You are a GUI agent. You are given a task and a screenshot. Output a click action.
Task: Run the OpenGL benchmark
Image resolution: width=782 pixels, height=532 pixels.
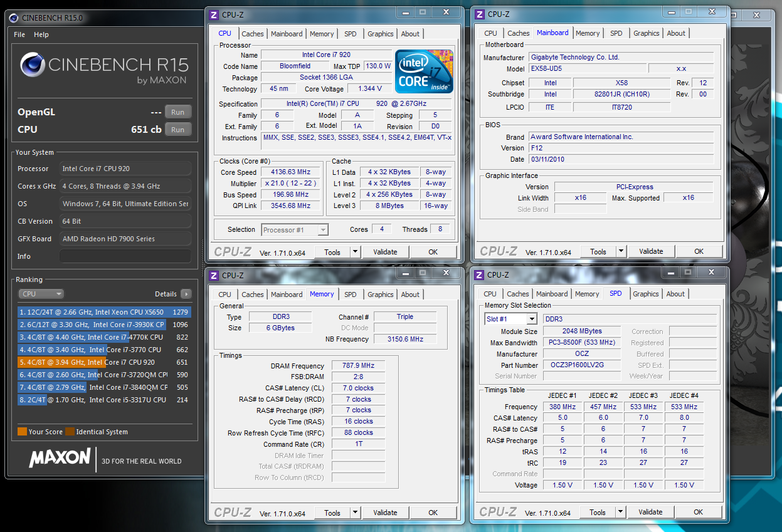pyautogui.click(x=178, y=112)
